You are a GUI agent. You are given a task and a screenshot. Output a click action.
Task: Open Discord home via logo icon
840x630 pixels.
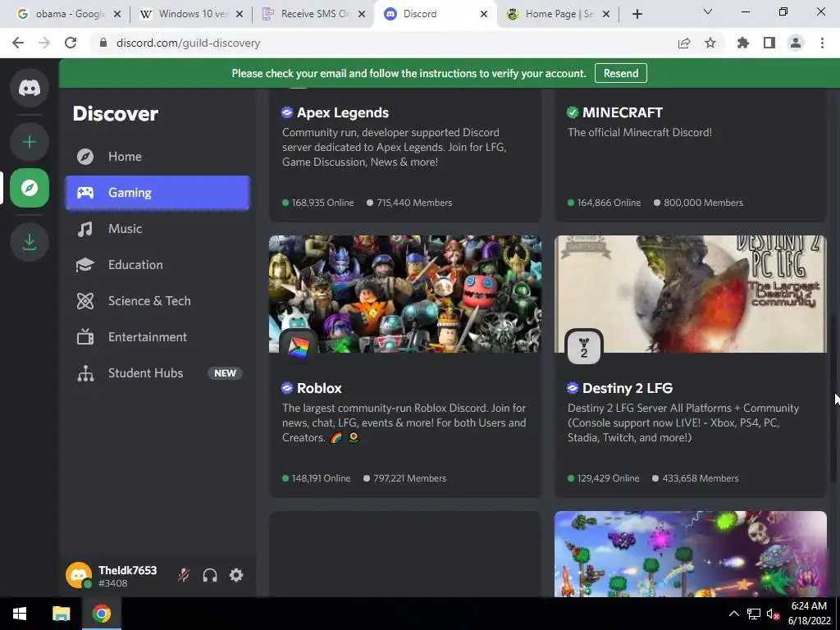point(30,87)
